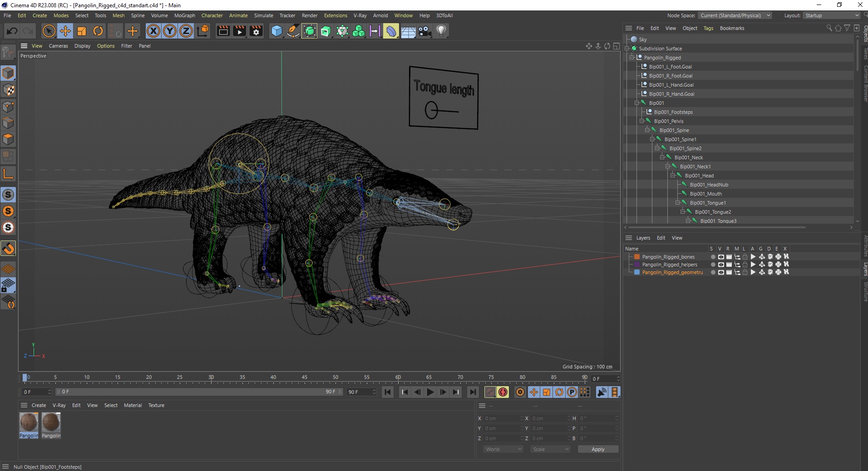868x471 pixels.
Task: Select the purple Pangolin_Rigged_helpers color swatch
Action: click(637, 265)
